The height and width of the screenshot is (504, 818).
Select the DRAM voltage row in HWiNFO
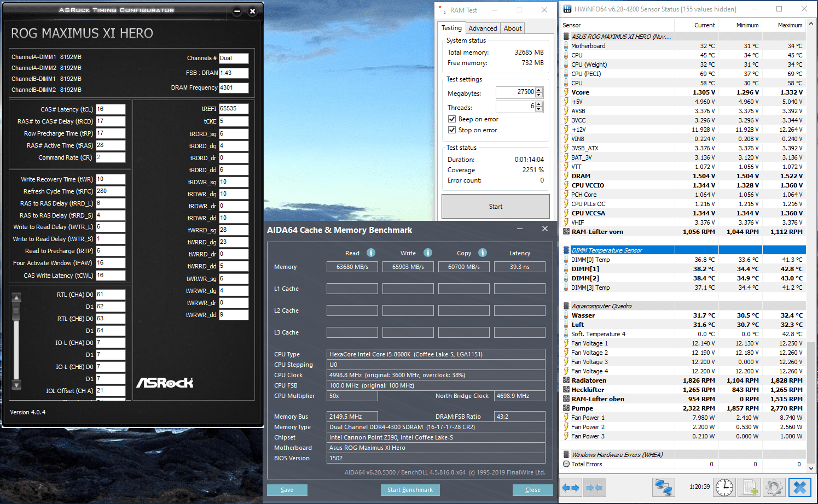(683, 176)
